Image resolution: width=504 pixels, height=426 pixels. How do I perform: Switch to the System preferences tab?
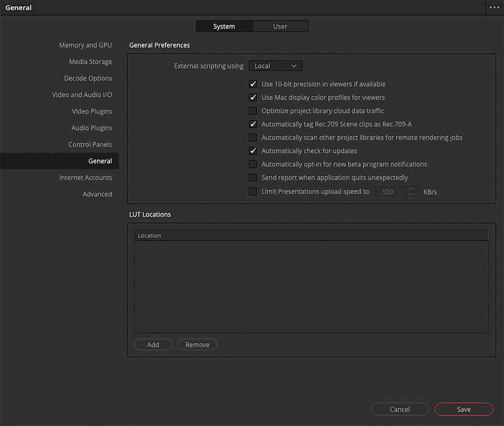[224, 26]
